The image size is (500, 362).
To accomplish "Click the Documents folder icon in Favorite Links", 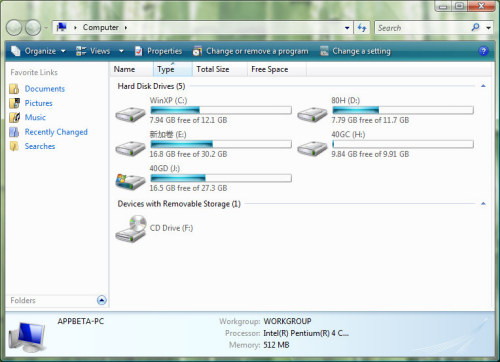I will point(14,89).
